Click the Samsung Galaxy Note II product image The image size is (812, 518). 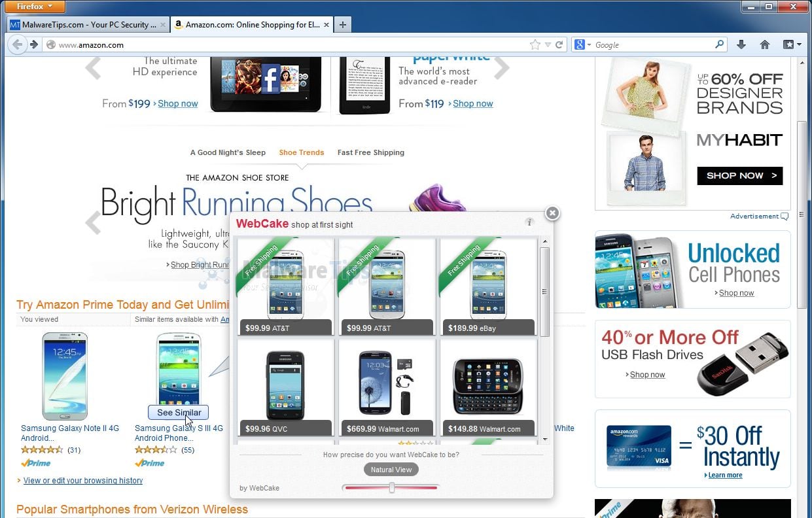point(64,375)
